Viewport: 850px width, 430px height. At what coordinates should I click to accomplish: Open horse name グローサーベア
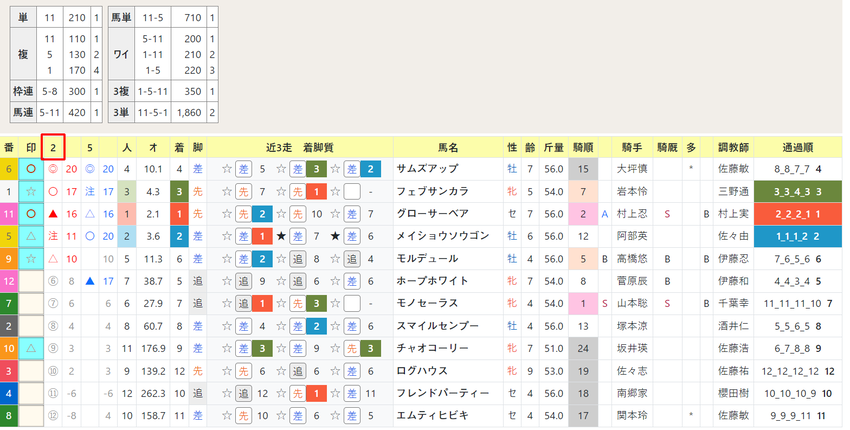433,214
